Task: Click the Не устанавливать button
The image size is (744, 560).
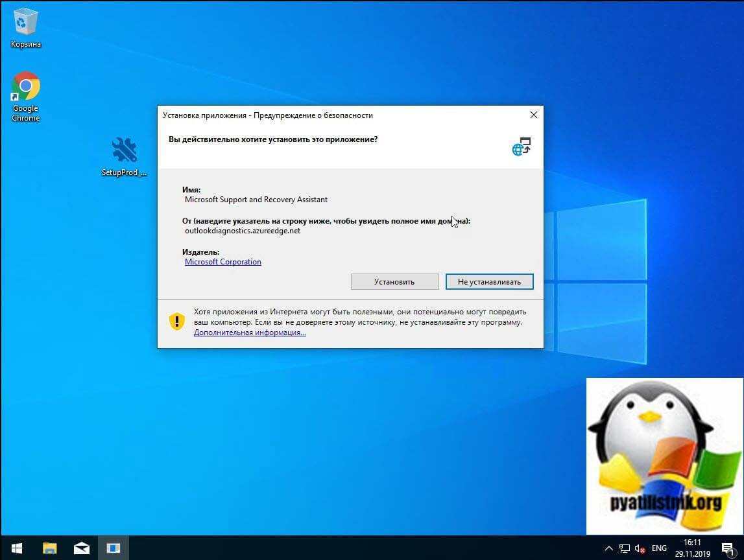Action: click(x=489, y=281)
